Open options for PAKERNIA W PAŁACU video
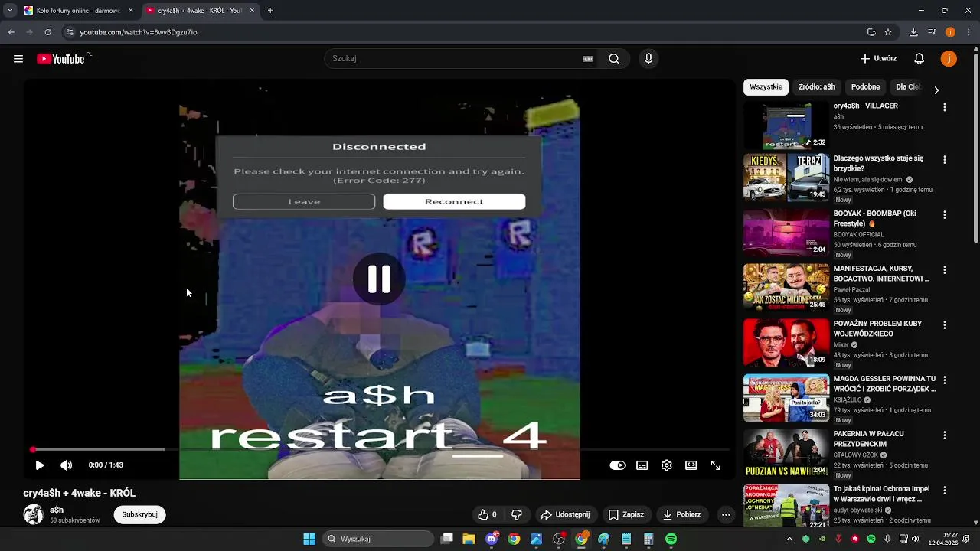Viewport: 980px width, 551px height. click(944, 435)
